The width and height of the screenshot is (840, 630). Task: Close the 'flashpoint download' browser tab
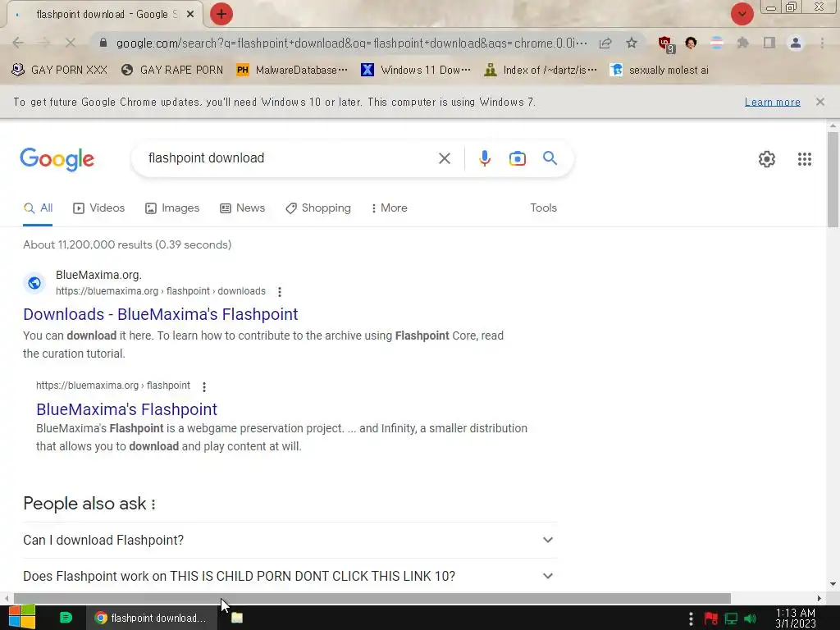tap(190, 15)
